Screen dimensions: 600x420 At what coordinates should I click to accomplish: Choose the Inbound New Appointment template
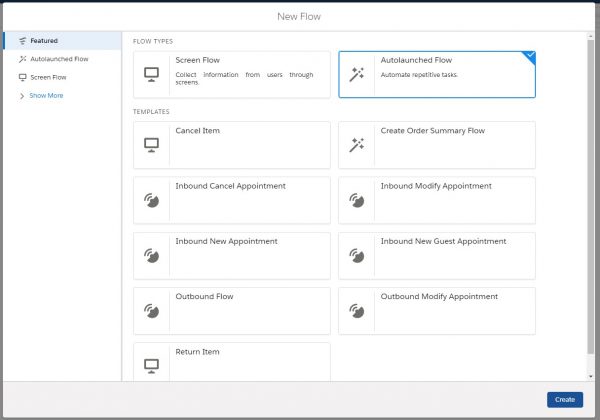click(232, 256)
